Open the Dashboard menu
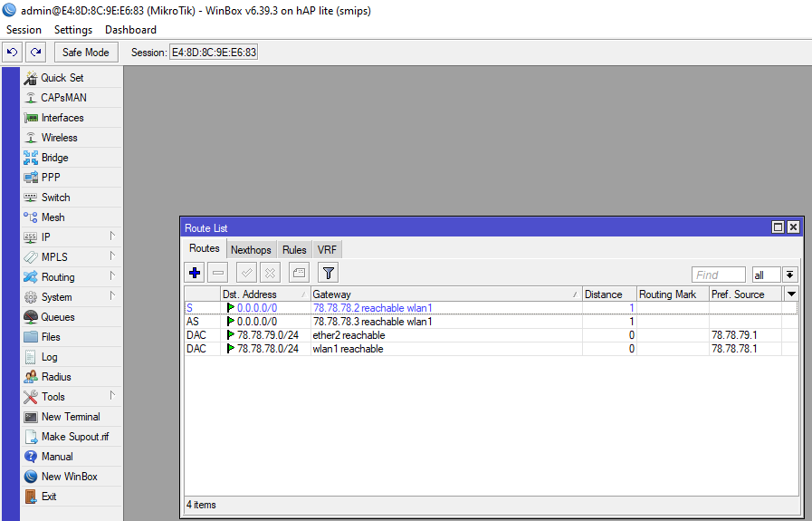 (x=130, y=30)
